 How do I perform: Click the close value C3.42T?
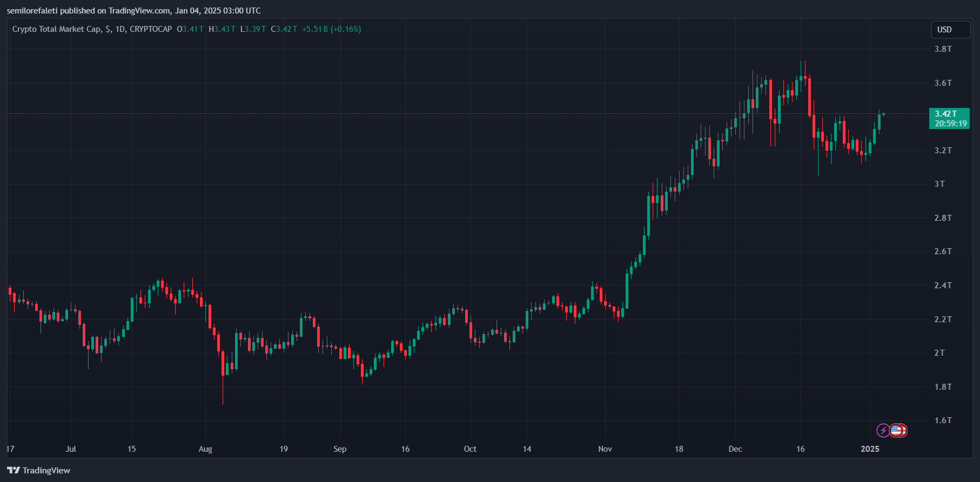click(x=284, y=29)
